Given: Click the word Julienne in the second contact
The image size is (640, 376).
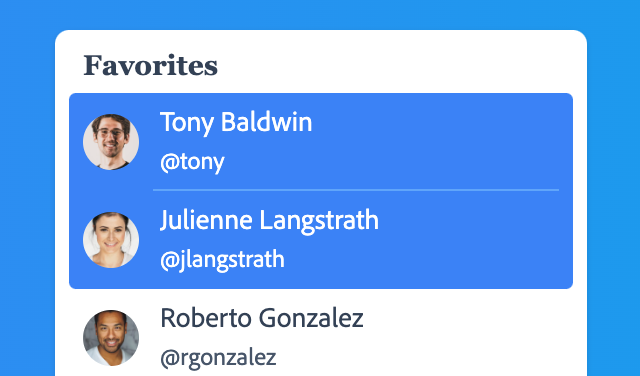Looking at the screenshot, I should (206, 220).
